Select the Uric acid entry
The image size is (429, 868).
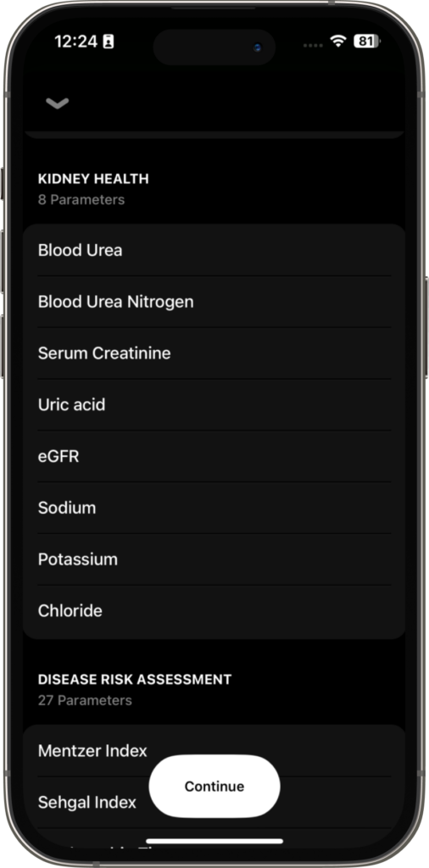point(214,404)
